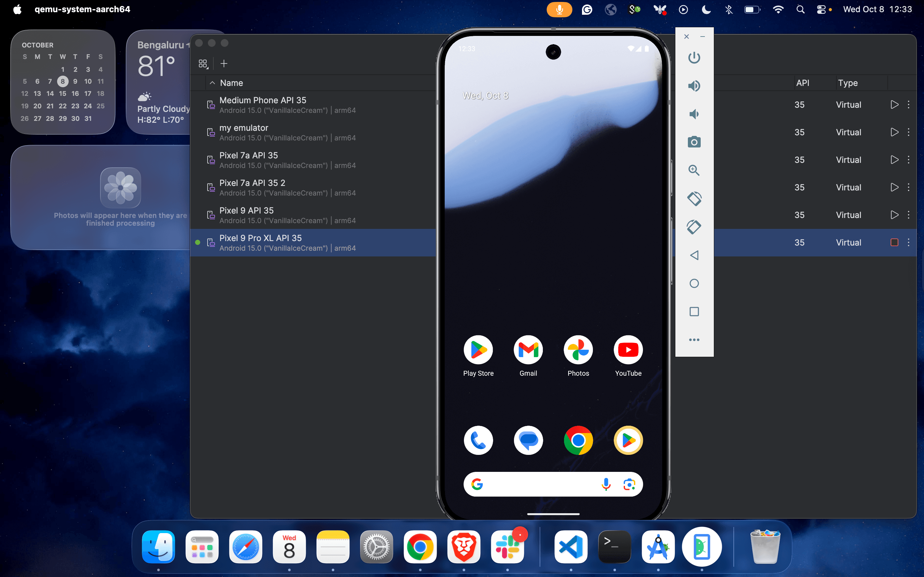This screenshot has height=577, width=924.
Task: Open the YouTube app on the emulator
Action: click(628, 350)
